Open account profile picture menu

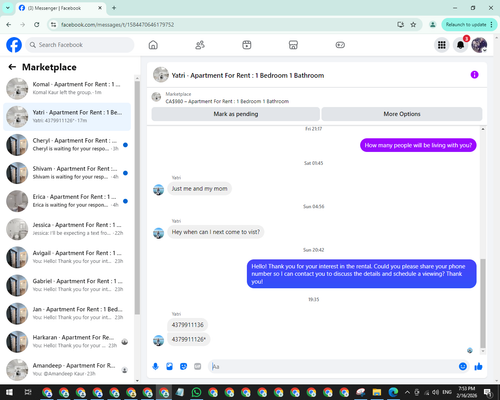tap(479, 45)
